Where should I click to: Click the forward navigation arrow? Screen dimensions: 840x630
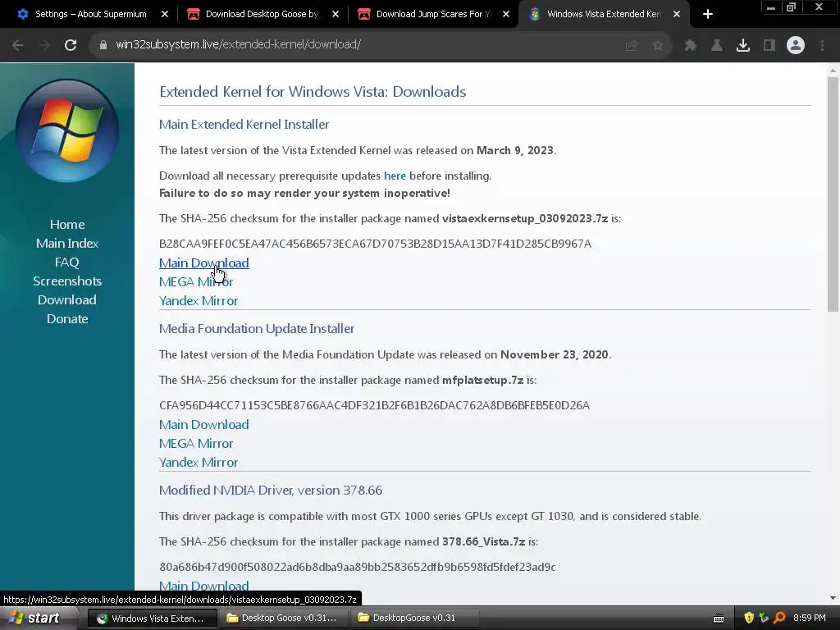coord(44,45)
